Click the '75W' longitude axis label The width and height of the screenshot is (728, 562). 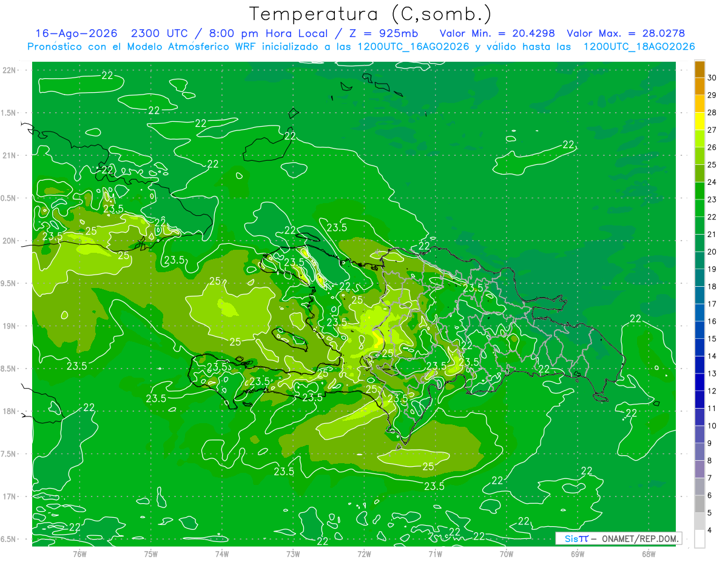pos(151,554)
